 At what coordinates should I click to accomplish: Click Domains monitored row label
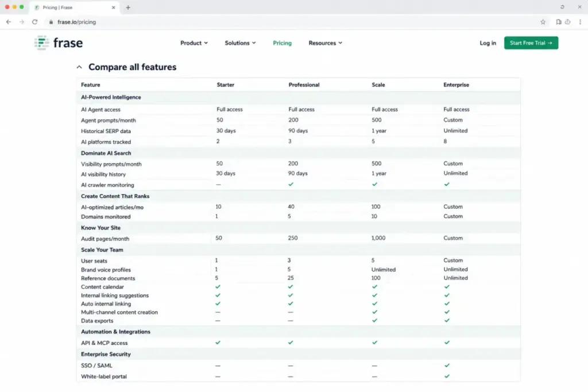[x=106, y=216]
